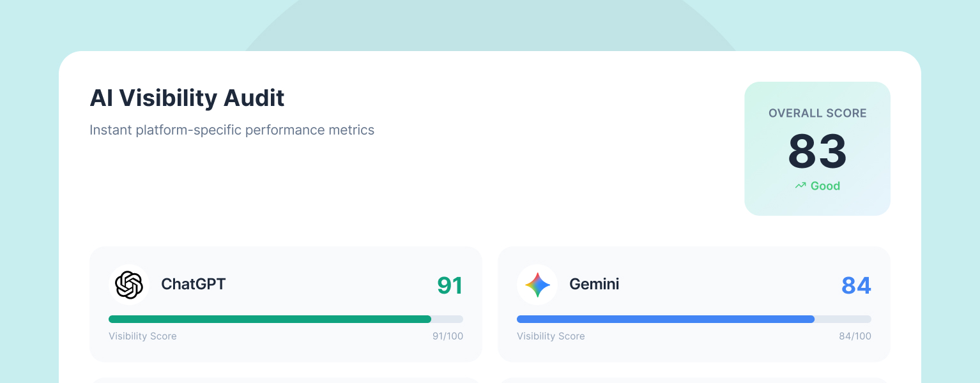Click the green ChatGPT score 91
The height and width of the screenshot is (383, 980).
[x=450, y=285]
